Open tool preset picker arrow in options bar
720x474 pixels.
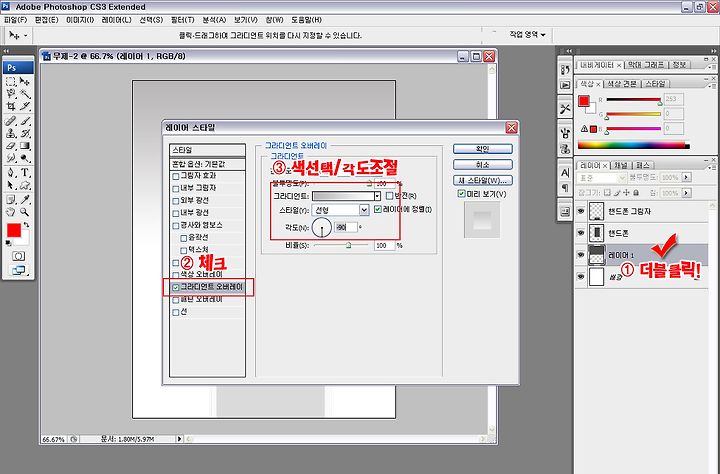point(26,36)
